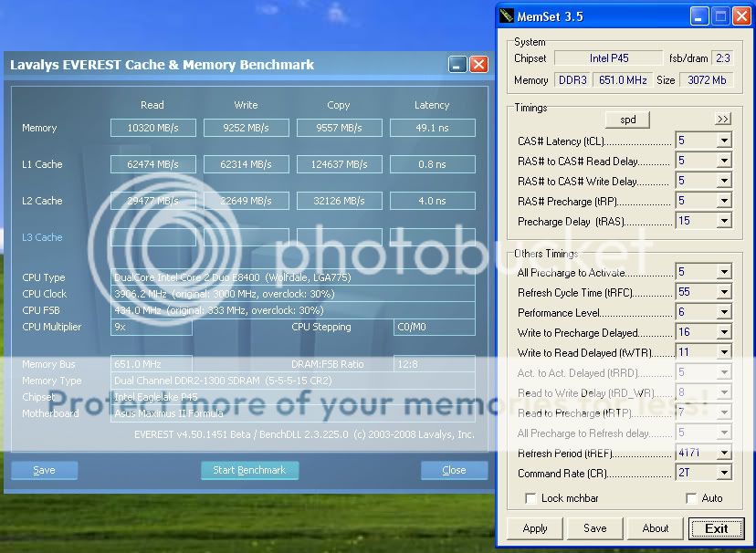The height and width of the screenshot is (553, 756).
Task: Click the Memory Bus value 651.0 MHz
Action: click(152, 364)
